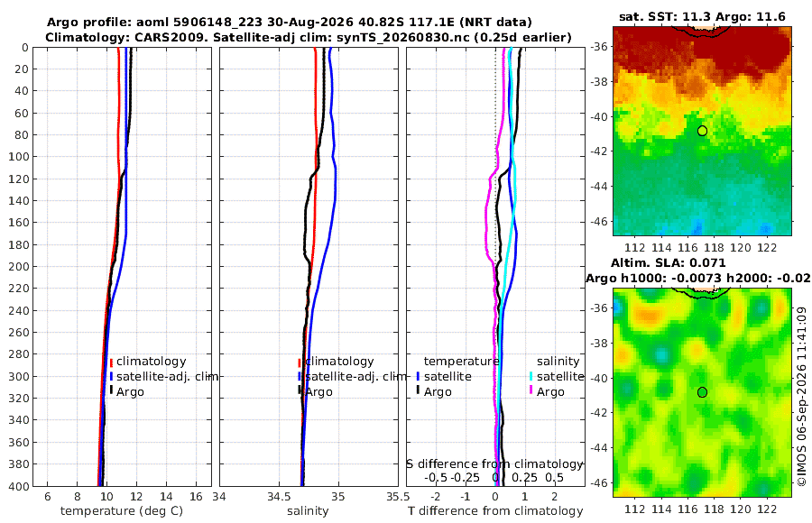The image size is (812, 523).
Task: Click the 'sat. SST: 11.3 Argo: 11.6' heading
Action: [702, 17]
